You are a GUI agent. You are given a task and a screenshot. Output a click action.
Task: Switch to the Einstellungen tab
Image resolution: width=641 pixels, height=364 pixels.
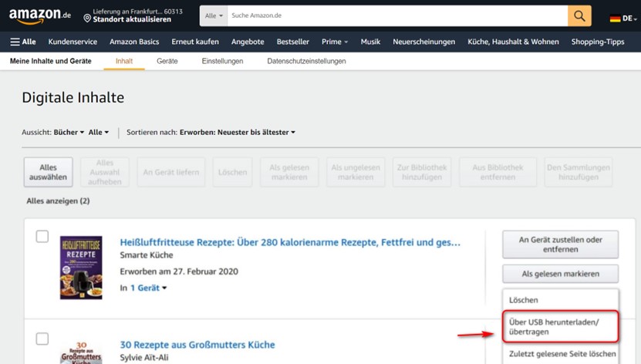pos(222,61)
